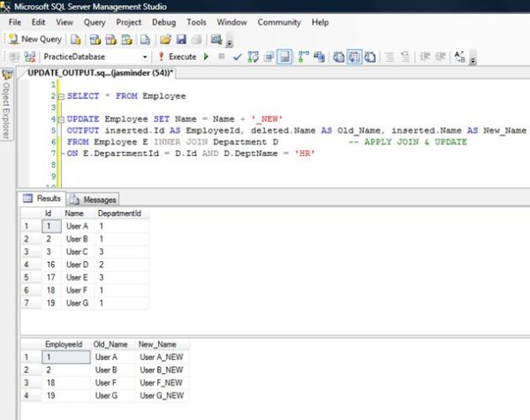Collapse the UPDATE statement code block

[59, 118]
